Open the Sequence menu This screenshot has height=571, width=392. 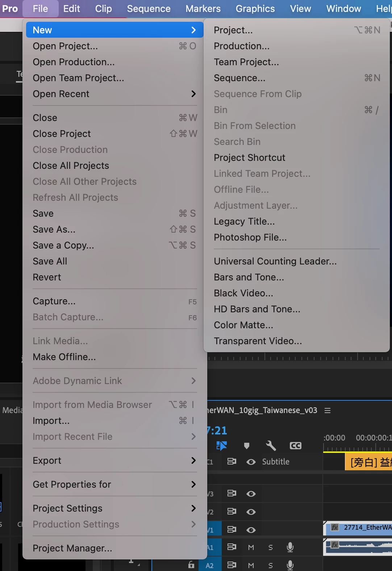tap(149, 9)
